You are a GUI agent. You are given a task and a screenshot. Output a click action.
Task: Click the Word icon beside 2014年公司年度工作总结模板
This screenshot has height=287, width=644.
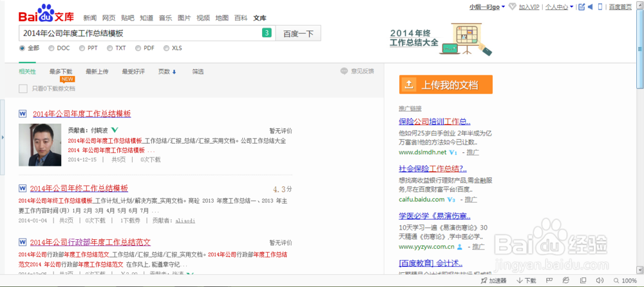point(22,114)
